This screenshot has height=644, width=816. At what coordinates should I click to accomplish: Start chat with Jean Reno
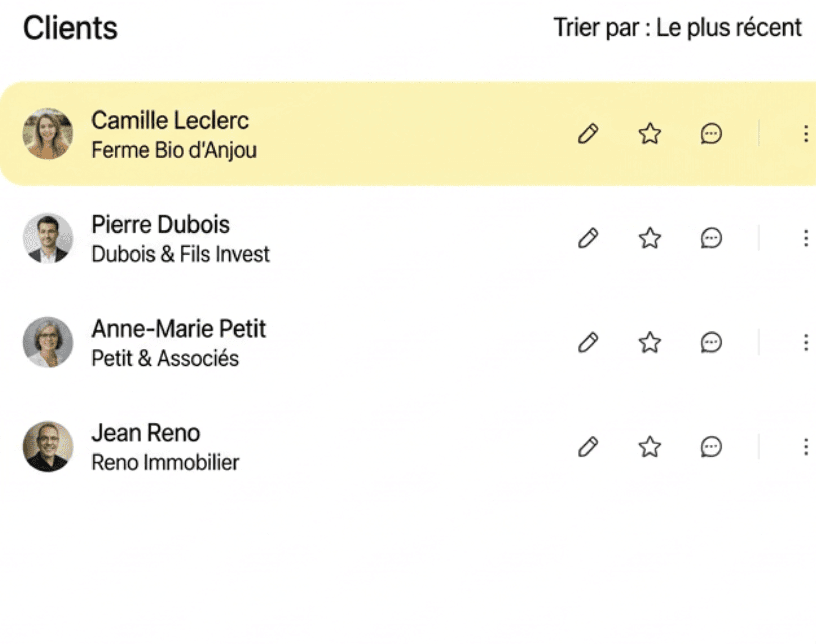pyautogui.click(x=711, y=447)
